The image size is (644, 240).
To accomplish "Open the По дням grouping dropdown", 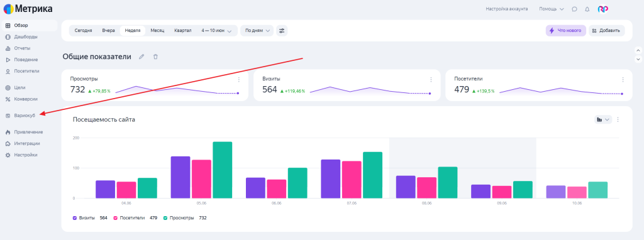I will coord(257,31).
